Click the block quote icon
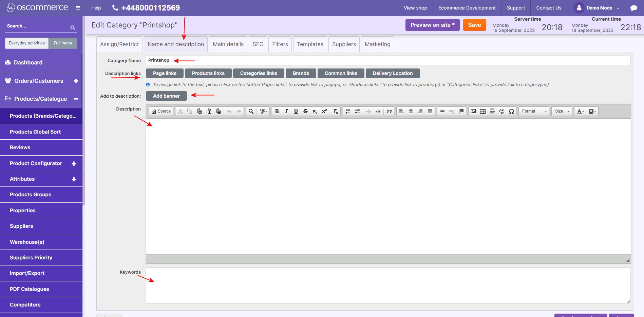The image size is (644, 317). tap(389, 111)
